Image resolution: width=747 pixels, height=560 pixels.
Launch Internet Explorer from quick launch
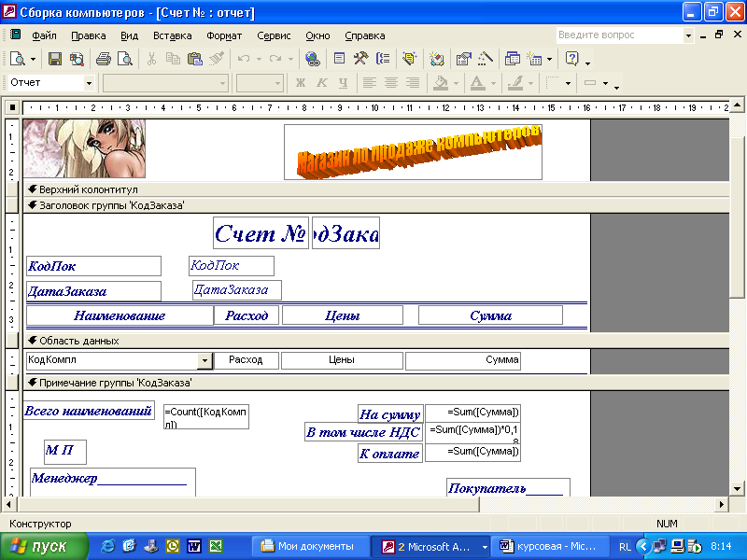107,546
